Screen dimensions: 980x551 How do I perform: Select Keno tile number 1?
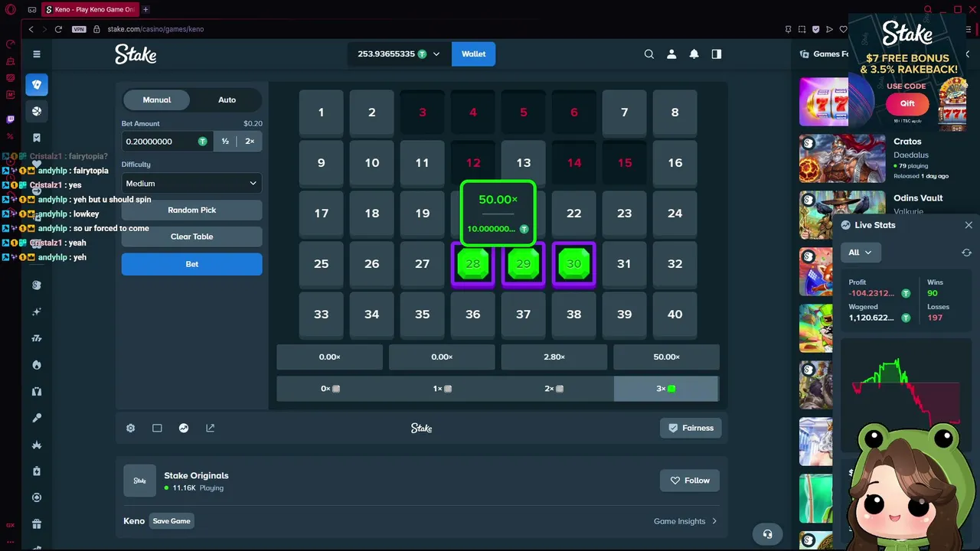(321, 113)
